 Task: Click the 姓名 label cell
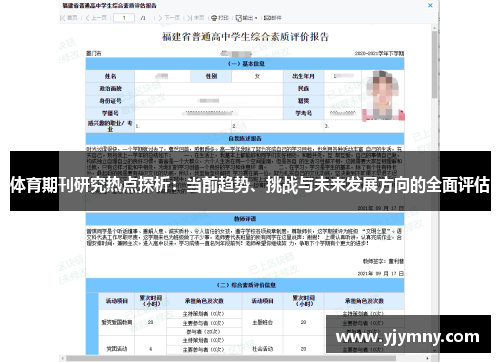110,76
